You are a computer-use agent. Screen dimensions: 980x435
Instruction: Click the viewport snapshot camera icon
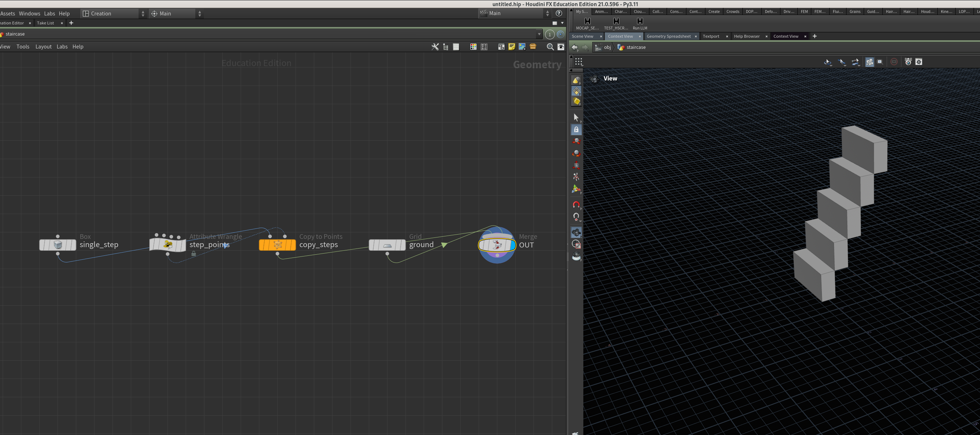click(x=908, y=62)
